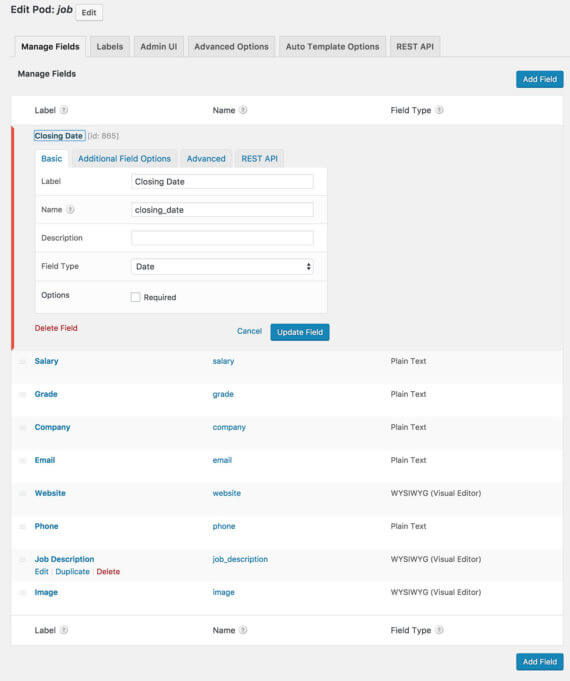
Task: Click drag handle of Website row
Action: tap(23, 493)
